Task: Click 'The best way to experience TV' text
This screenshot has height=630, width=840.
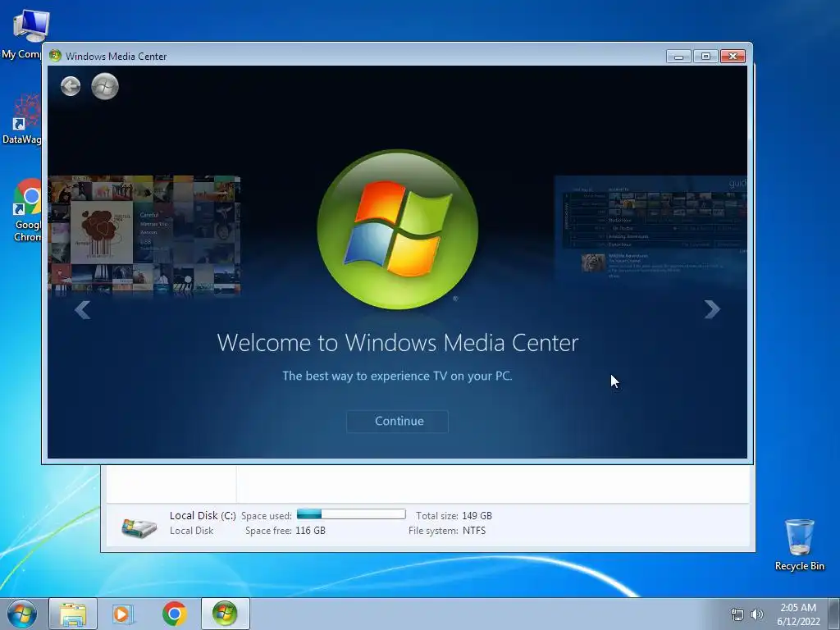Action: tap(397, 376)
